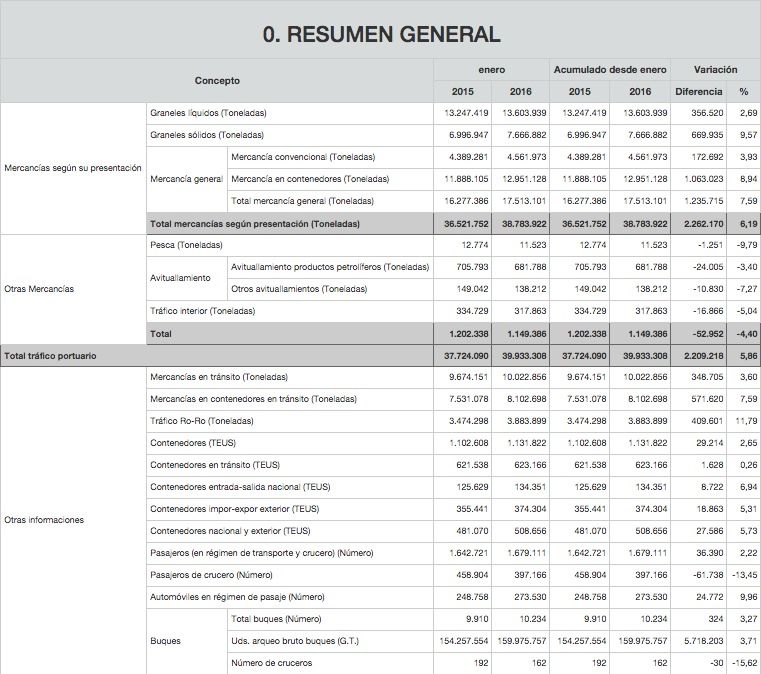Viewport: 761px width, 674px height.
Task: Select the "Total tráfico portuario" row label
Action: pyautogui.click(x=51, y=355)
